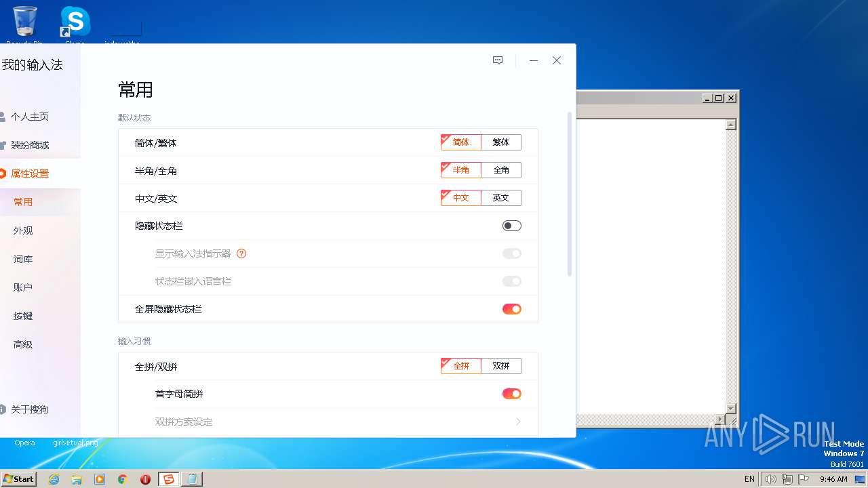Screen dimensions: 868x488
Task: Open the girlvirtual.png desktop file
Action: [x=75, y=443]
